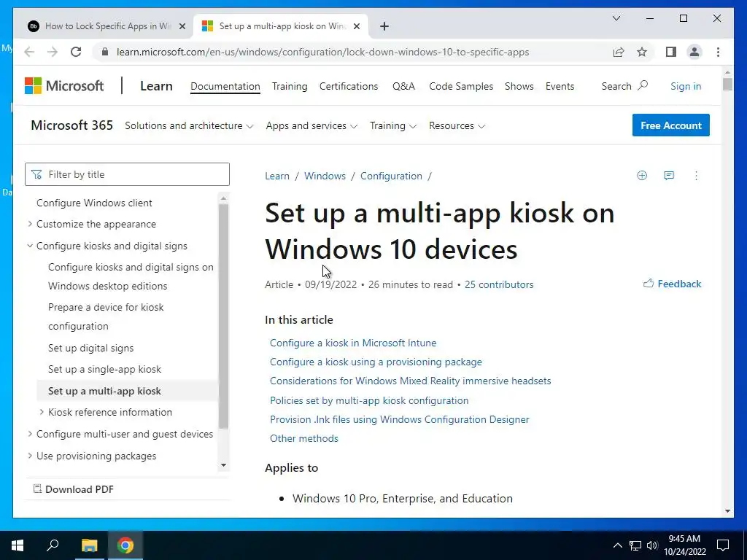Image resolution: width=747 pixels, height=560 pixels.
Task: Click the Chrome back arrow button
Action: [x=29, y=52]
